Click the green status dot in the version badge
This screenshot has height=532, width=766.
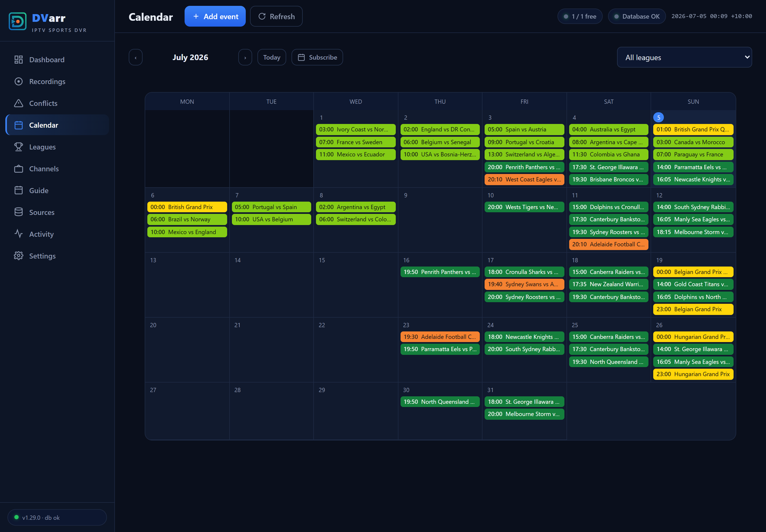tap(16, 517)
